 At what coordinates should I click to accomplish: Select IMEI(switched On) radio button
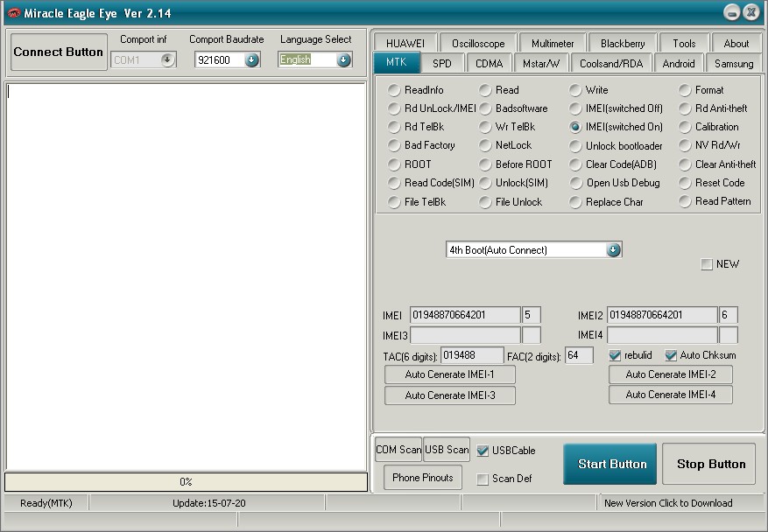617,127
